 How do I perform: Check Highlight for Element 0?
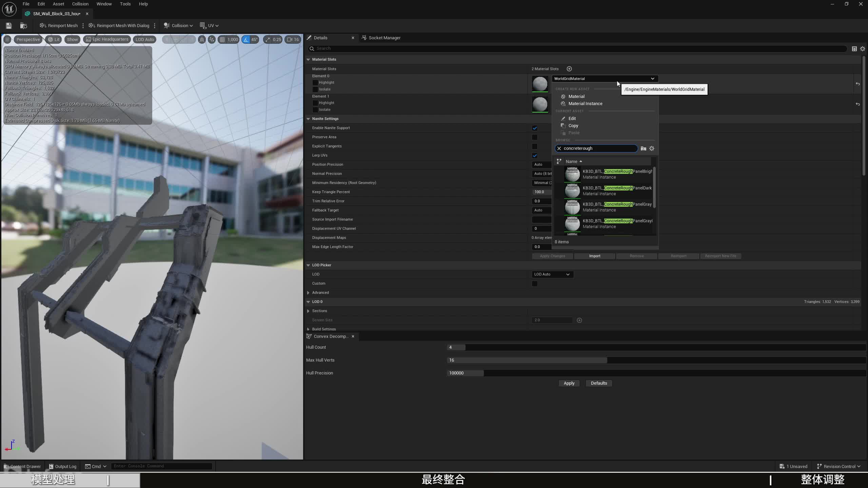point(315,83)
